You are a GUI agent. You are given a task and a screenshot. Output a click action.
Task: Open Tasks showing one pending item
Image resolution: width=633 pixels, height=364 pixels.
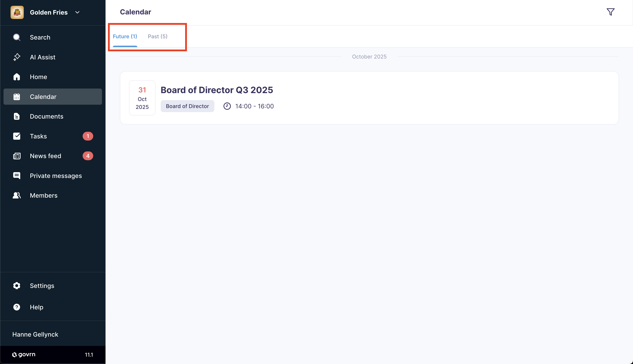(38, 136)
